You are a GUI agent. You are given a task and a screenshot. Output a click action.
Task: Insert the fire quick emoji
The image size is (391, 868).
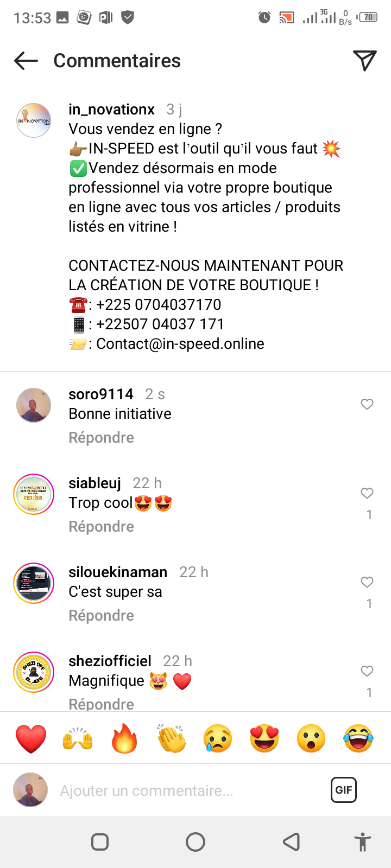click(124, 738)
